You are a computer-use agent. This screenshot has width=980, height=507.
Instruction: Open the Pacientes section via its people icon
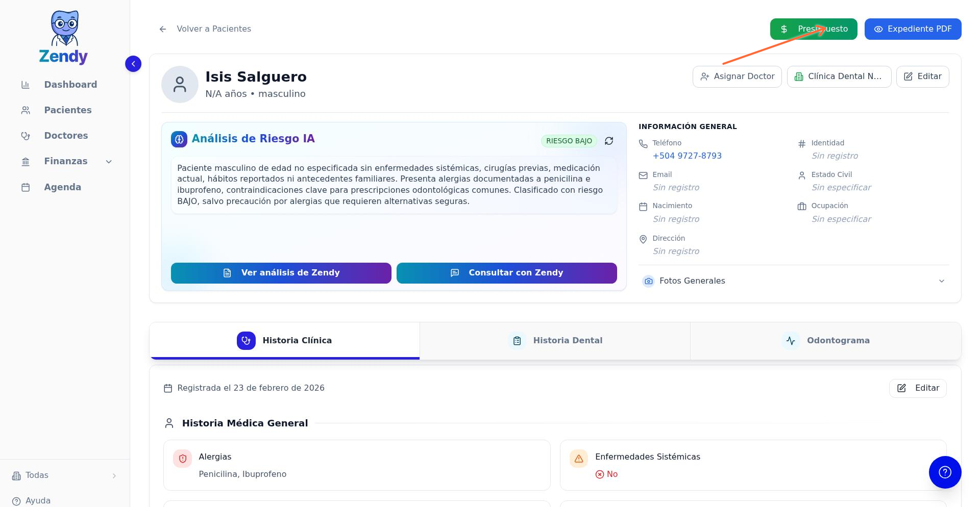click(x=26, y=110)
